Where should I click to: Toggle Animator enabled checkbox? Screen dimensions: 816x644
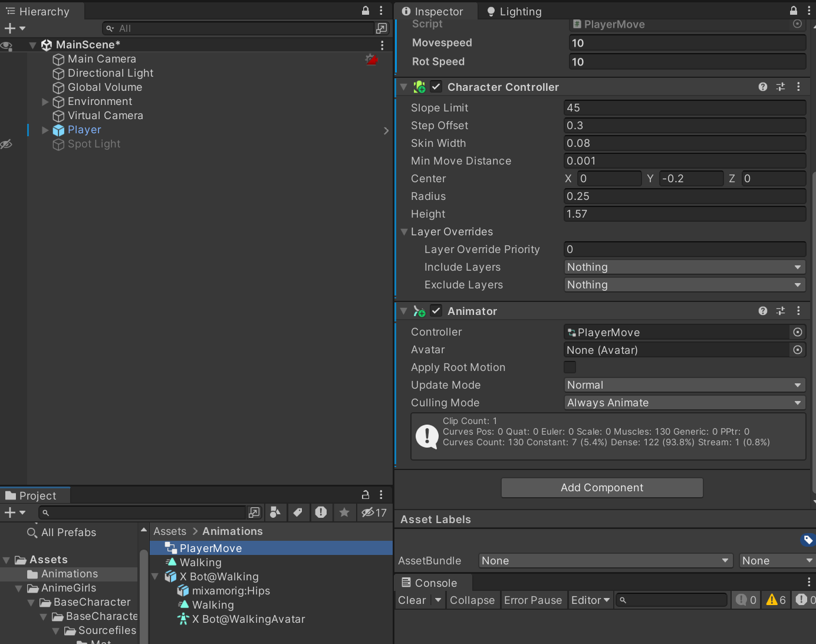(436, 311)
